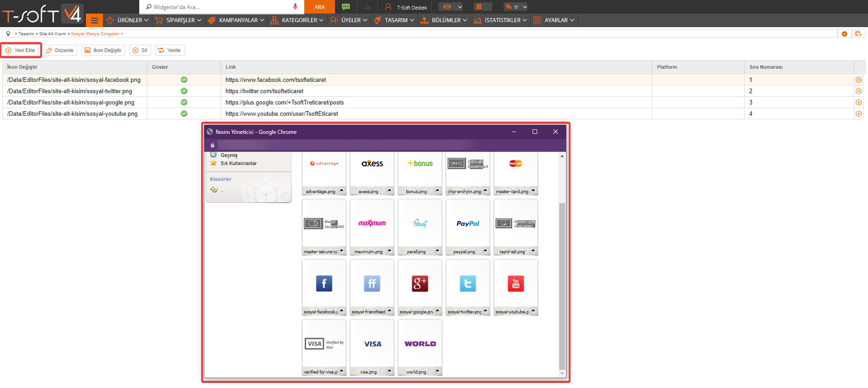The height and width of the screenshot is (388, 868).
Task: Click the İkon Değiştir button
Action: pos(103,50)
